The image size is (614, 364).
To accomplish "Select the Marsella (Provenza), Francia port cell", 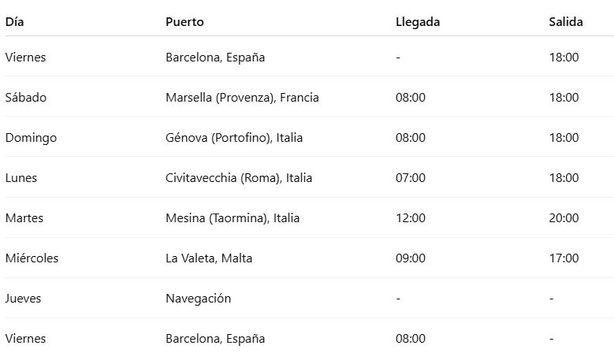I will 242,98.
